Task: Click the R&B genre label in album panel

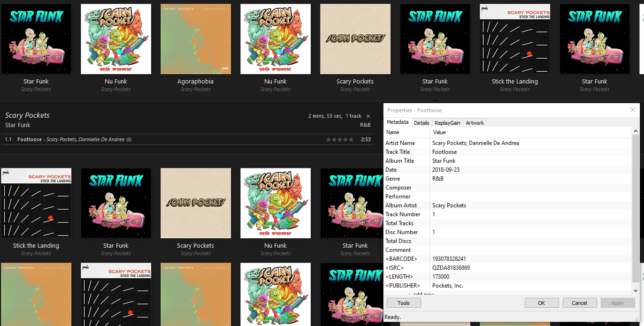Action: coord(365,125)
